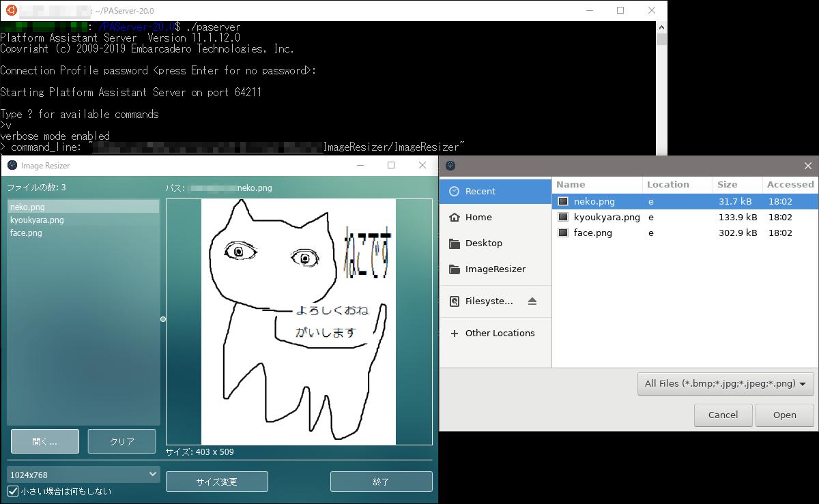Select face.png row in file dialog
The height and width of the screenshot is (504, 819).
point(685,233)
